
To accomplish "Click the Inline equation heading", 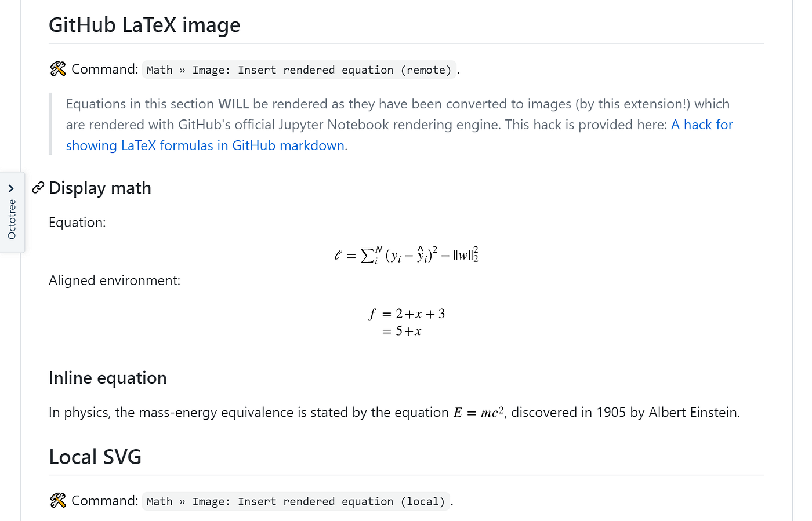I will [108, 378].
